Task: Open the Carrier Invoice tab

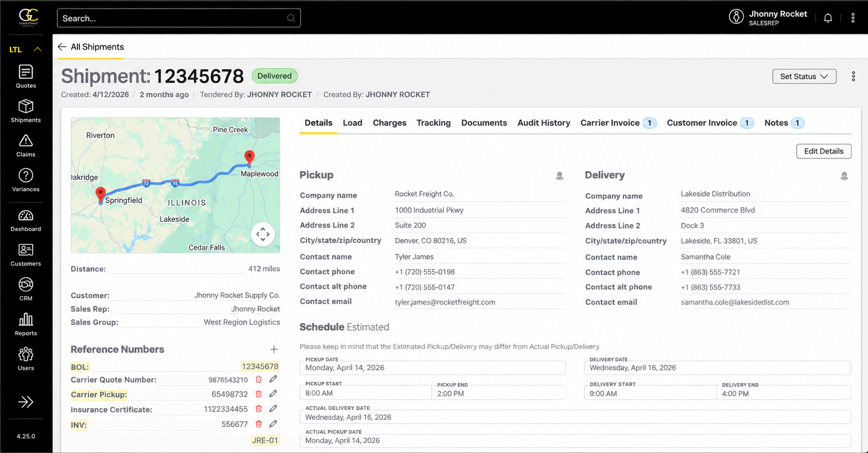Action: pos(618,123)
